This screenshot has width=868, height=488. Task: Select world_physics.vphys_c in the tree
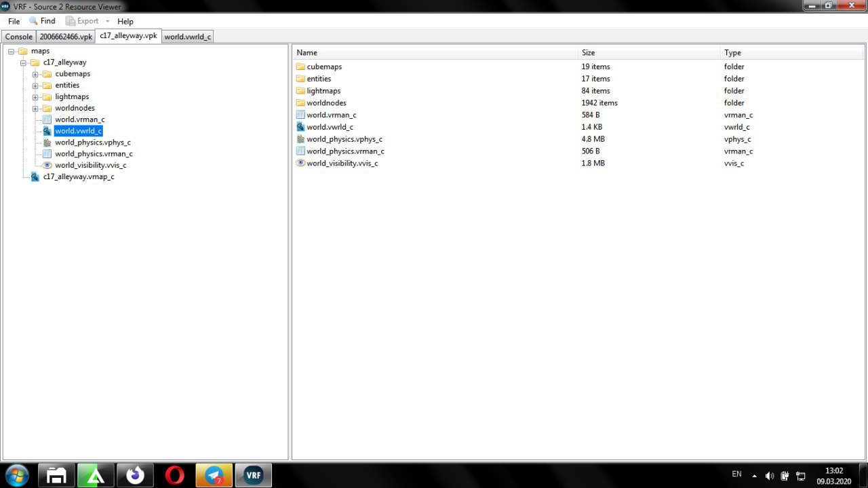point(93,143)
